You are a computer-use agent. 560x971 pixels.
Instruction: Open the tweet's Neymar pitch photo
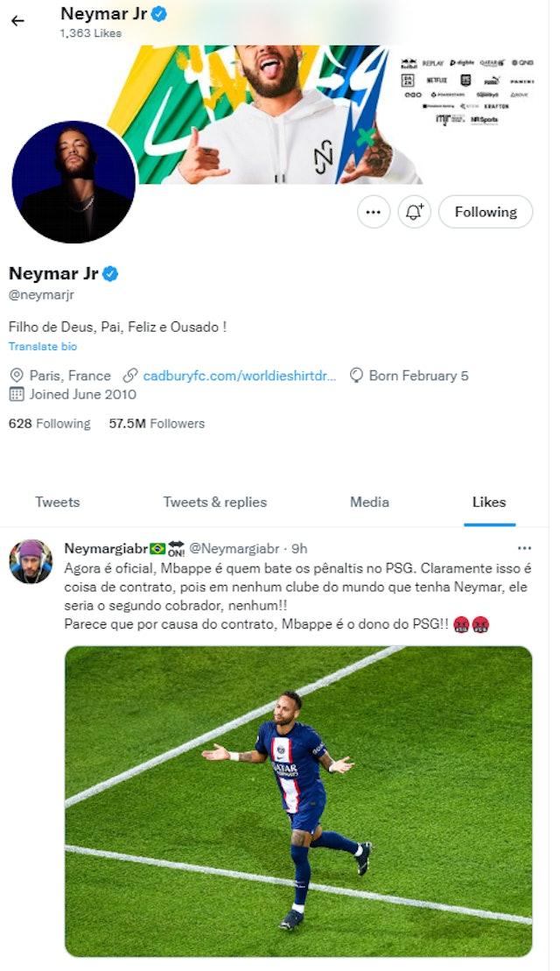298,801
